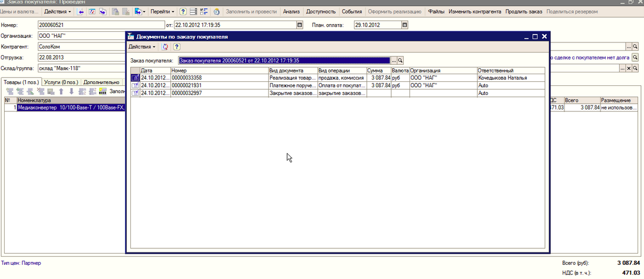
Task: Open the Перейти dropdown menu
Action: 162,11
